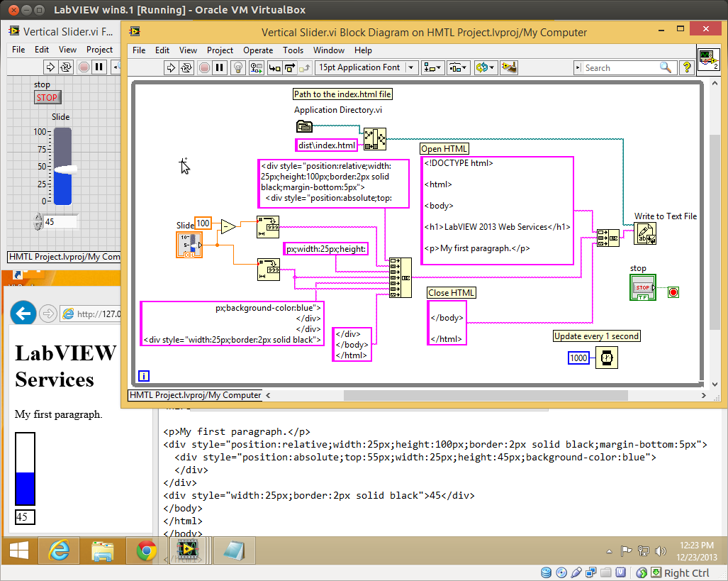728x581 pixels.
Task: Expand the Distribute Objects dropdown
Action: coord(459,68)
